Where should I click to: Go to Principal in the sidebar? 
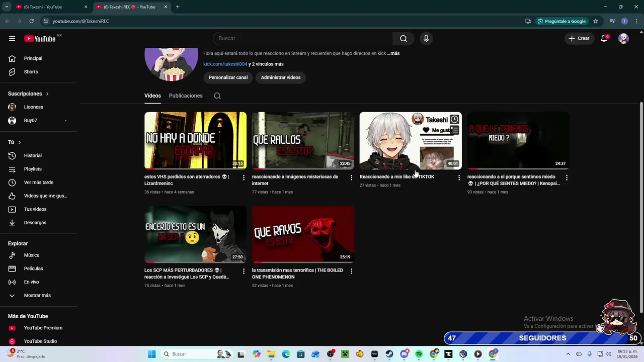point(37,58)
